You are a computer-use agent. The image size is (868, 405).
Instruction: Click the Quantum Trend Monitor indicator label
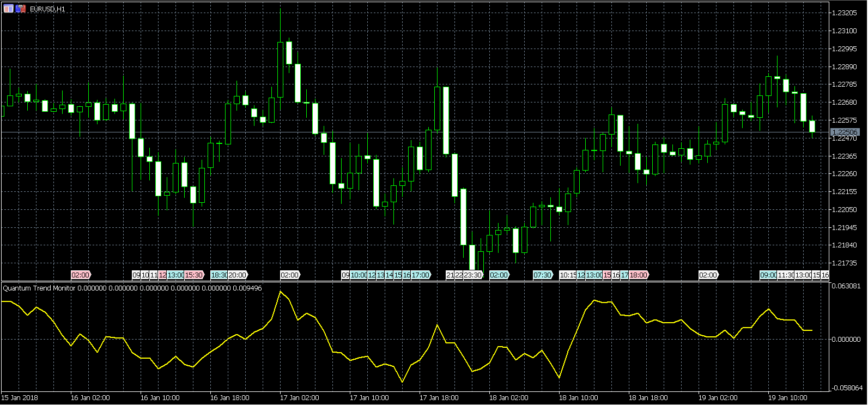pyautogui.click(x=39, y=288)
